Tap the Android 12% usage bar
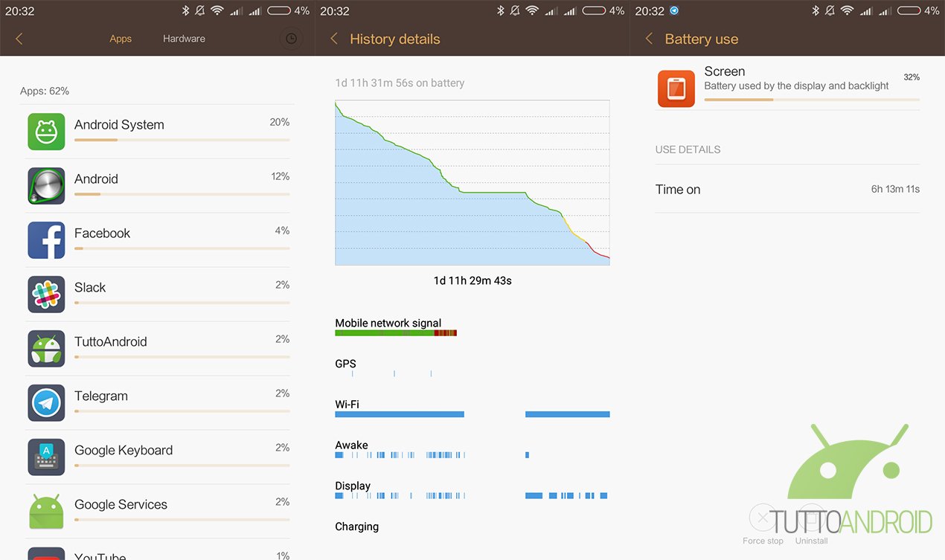Image resolution: width=945 pixels, height=560 pixels. pos(182,194)
